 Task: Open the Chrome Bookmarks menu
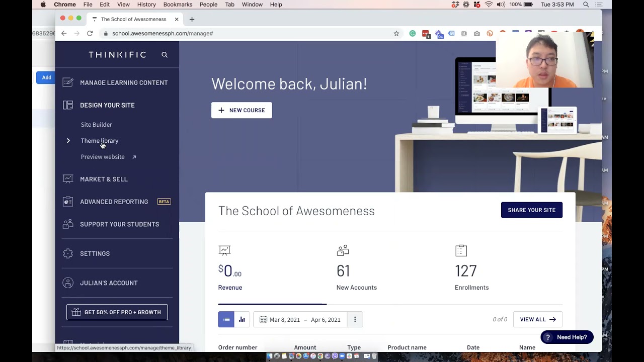click(x=178, y=5)
